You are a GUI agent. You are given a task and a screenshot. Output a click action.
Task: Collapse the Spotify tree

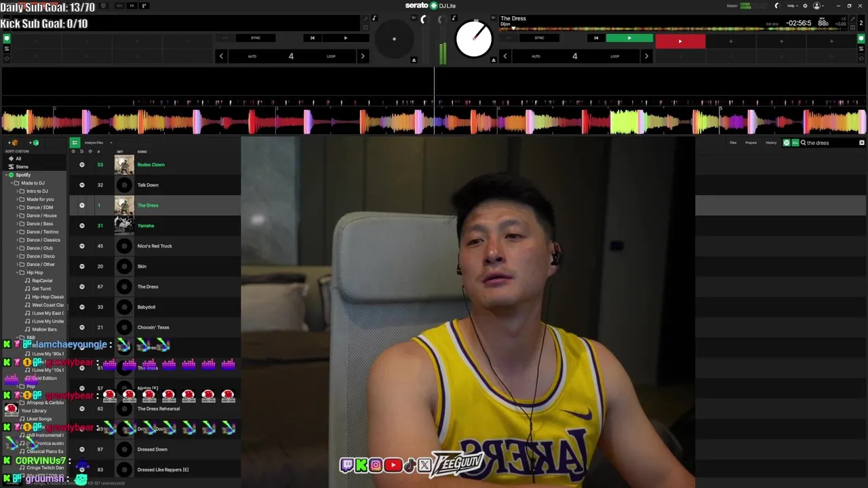(x=5, y=175)
